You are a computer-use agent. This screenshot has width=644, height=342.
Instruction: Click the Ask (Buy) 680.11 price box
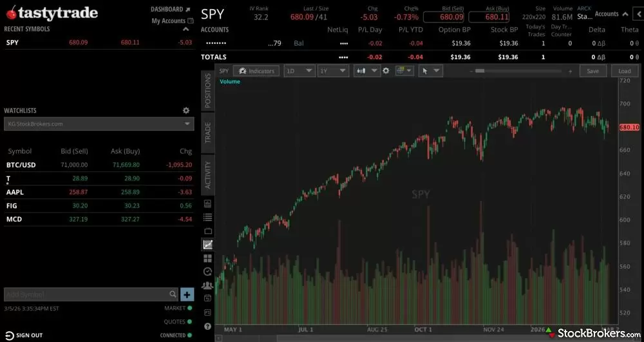click(489, 17)
